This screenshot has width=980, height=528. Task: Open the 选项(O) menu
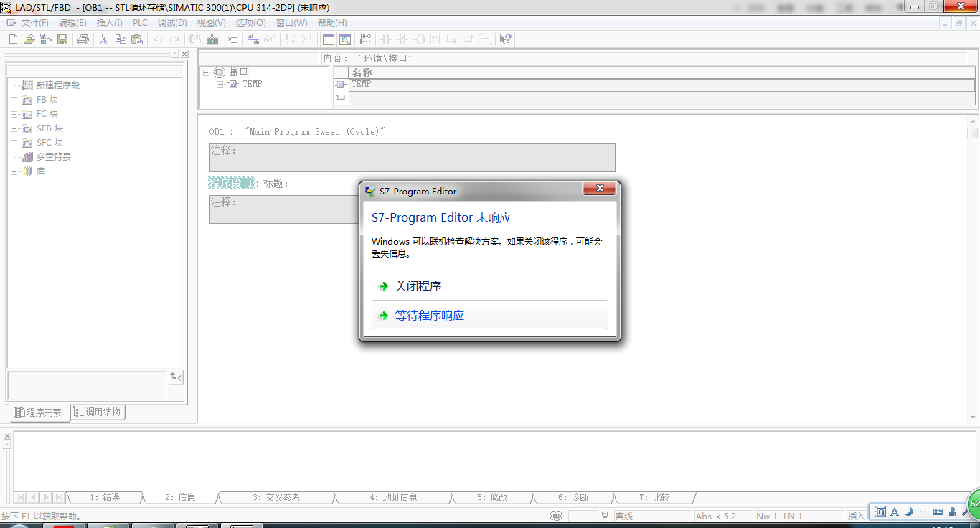tap(250, 23)
